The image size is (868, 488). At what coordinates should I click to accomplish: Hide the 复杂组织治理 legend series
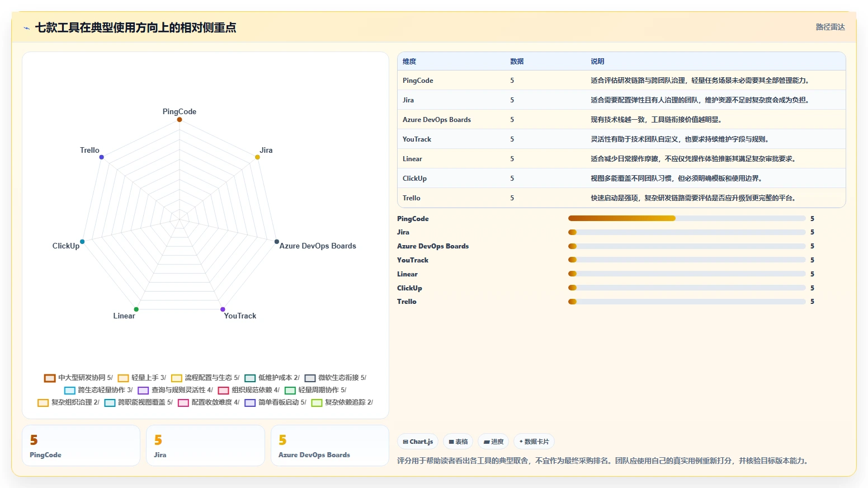[68, 402]
